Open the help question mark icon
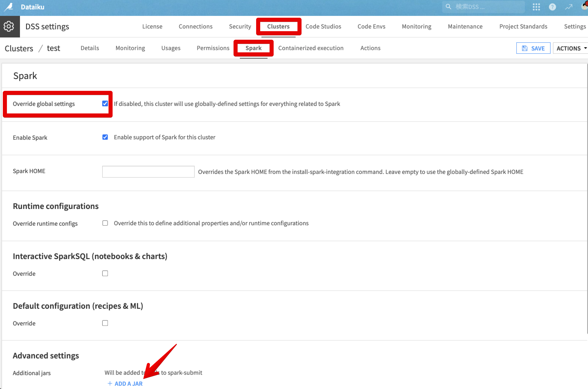This screenshot has width=588, height=389. [552, 7]
